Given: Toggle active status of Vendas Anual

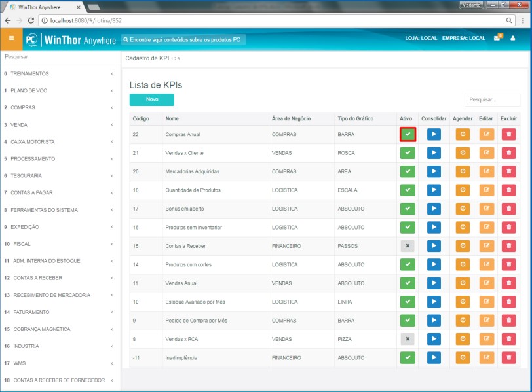Looking at the screenshot, I should click(x=408, y=283).
